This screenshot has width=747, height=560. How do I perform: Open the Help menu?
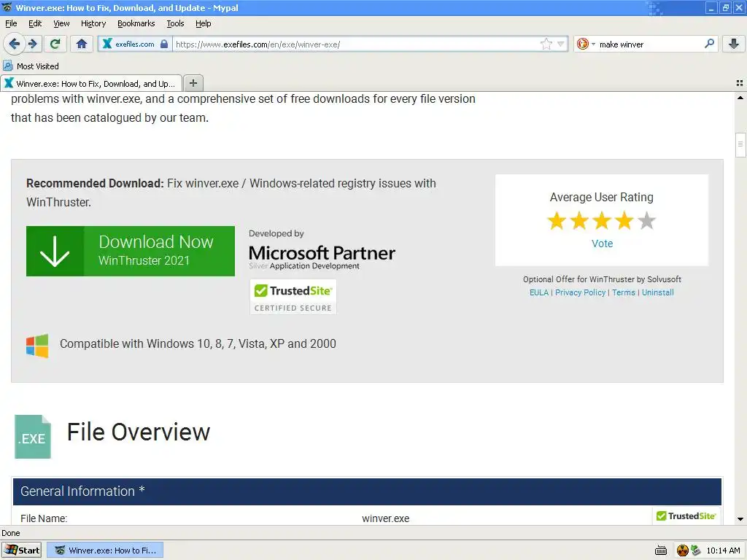tap(203, 23)
